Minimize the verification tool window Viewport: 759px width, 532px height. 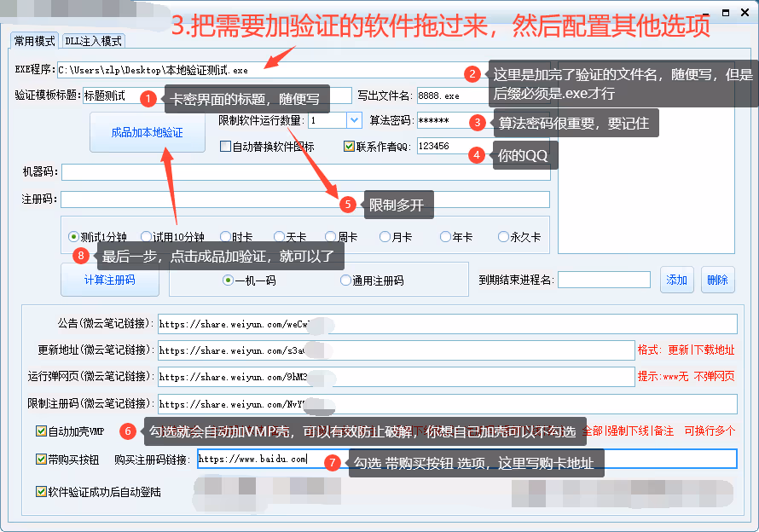point(724,13)
